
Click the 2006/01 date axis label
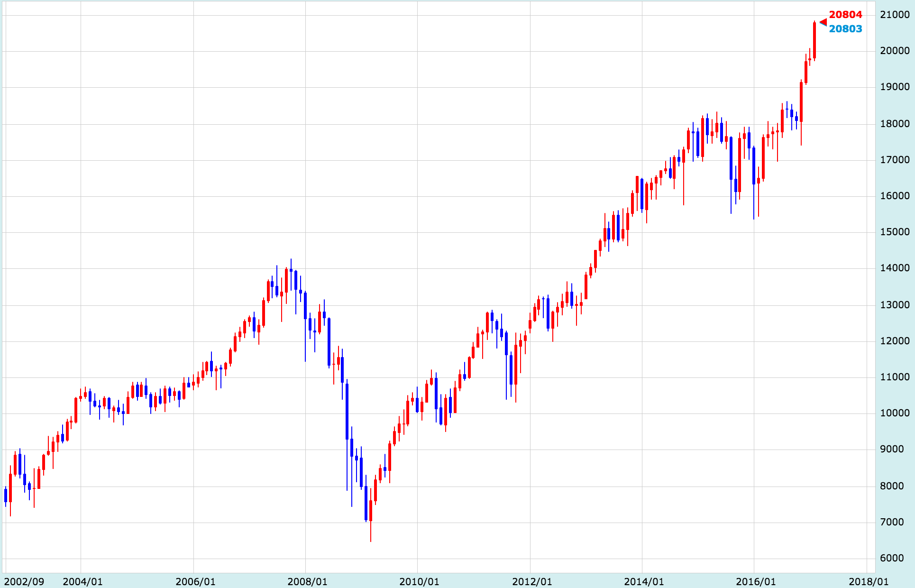coord(195,581)
